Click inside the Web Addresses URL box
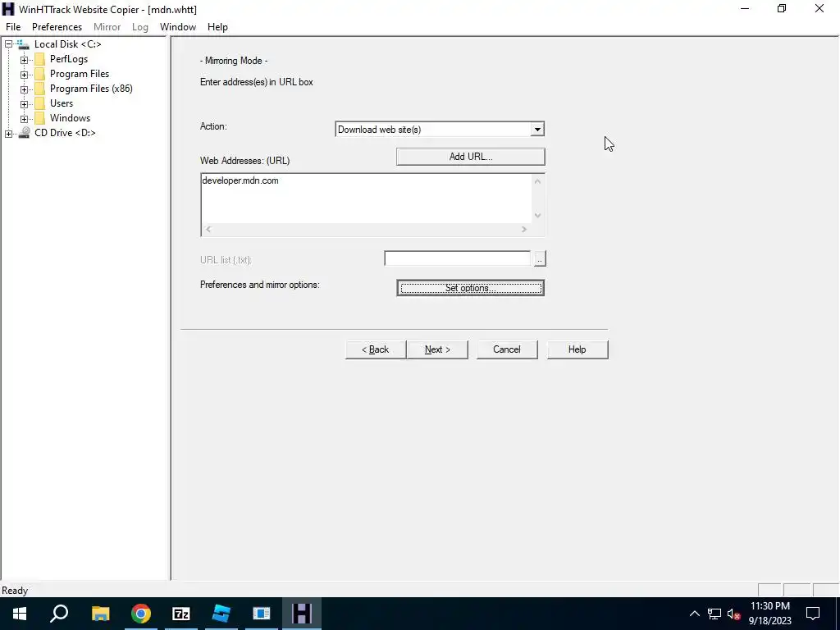 (x=367, y=199)
